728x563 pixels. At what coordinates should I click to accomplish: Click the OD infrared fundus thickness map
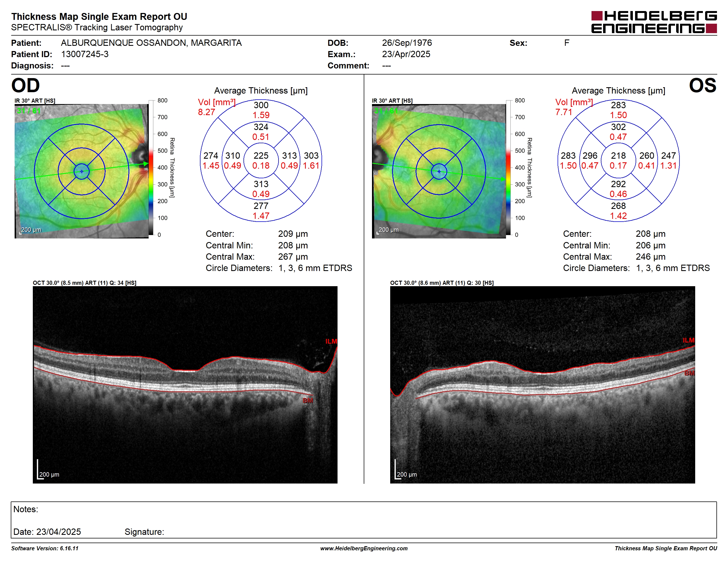click(82, 171)
